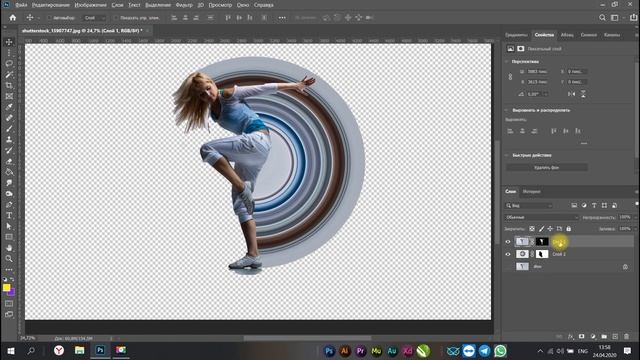Open the three-dots more options in options bar
The height and width of the screenshot is (360, 640).
[x=282, y=18]
